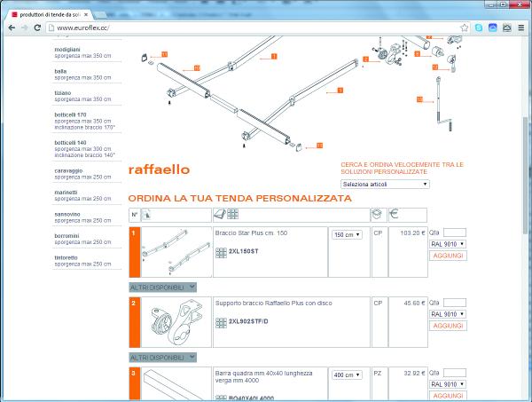Click the blue extension icon next to Skype
Image resolution: width=532 pixels, height=402 pixels.
tap(493, 28)
